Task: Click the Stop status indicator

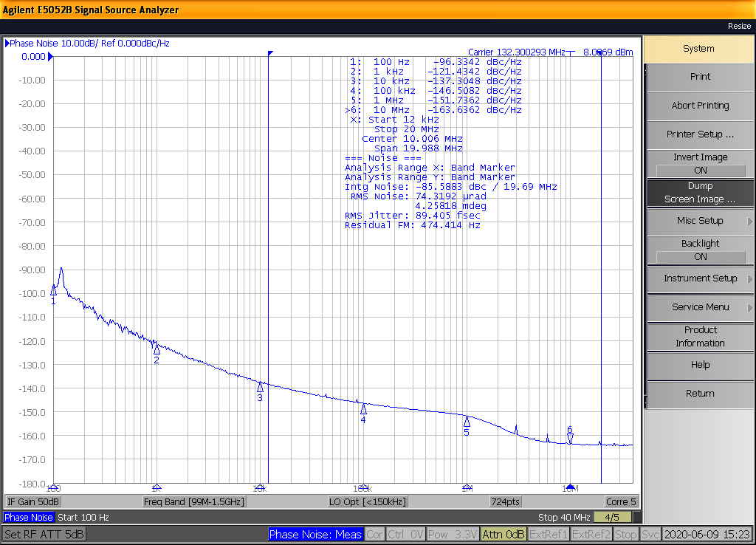Action: (x=626, y=535)
